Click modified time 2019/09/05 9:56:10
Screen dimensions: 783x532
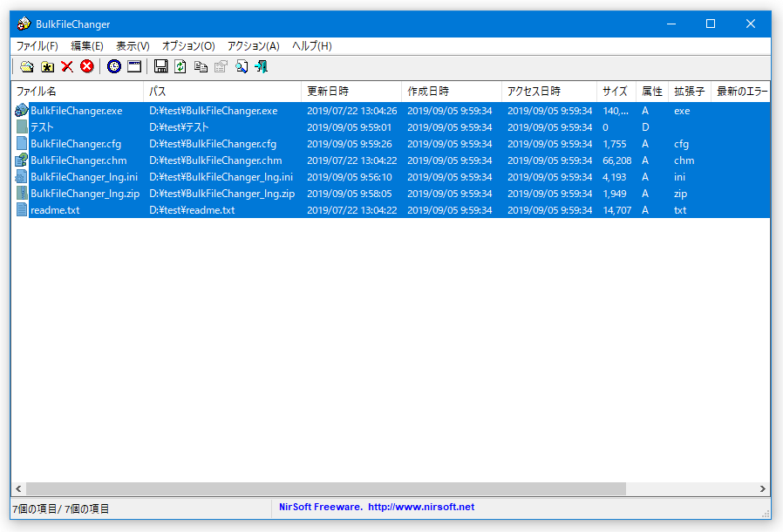click(350, 176)
